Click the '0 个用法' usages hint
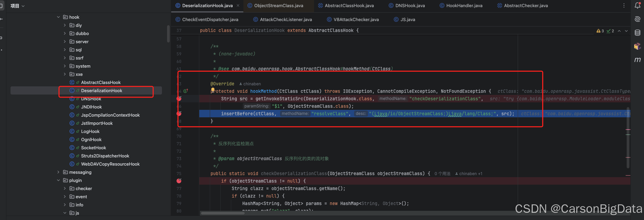Screen dimensions: 644x220 coord(442,174)
